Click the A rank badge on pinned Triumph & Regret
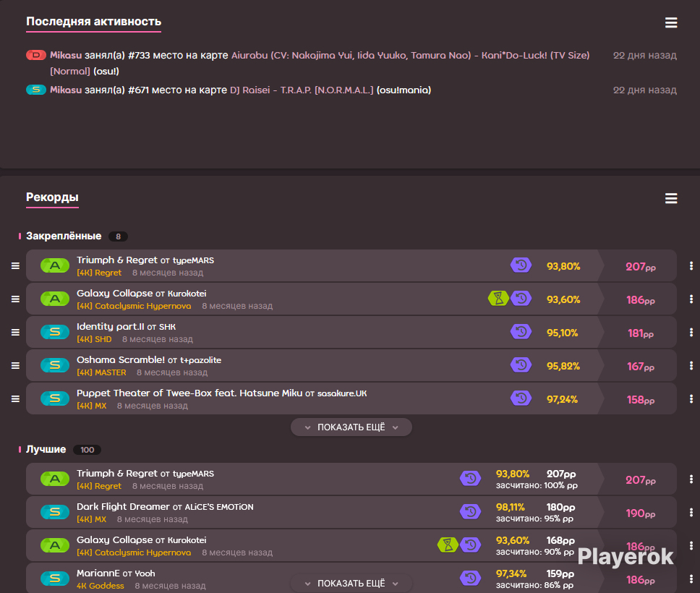Image resolution: width=700 pixels, height=593 pixels. tap(55, 265)
